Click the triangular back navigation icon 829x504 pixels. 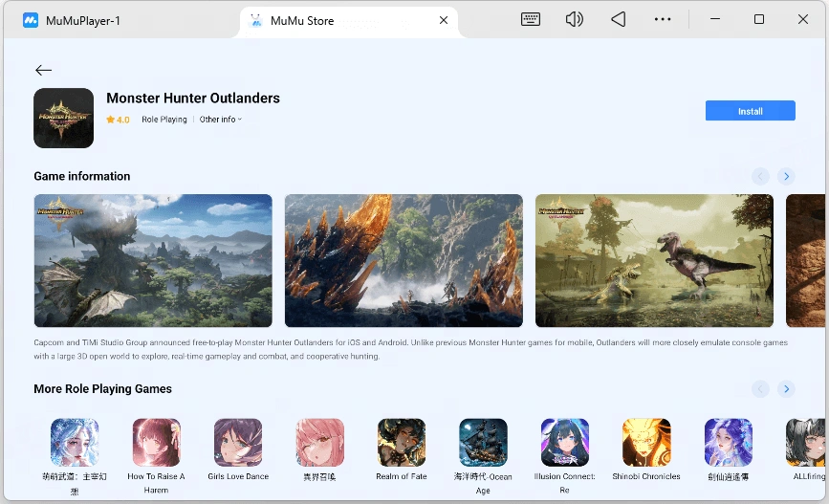618,19
